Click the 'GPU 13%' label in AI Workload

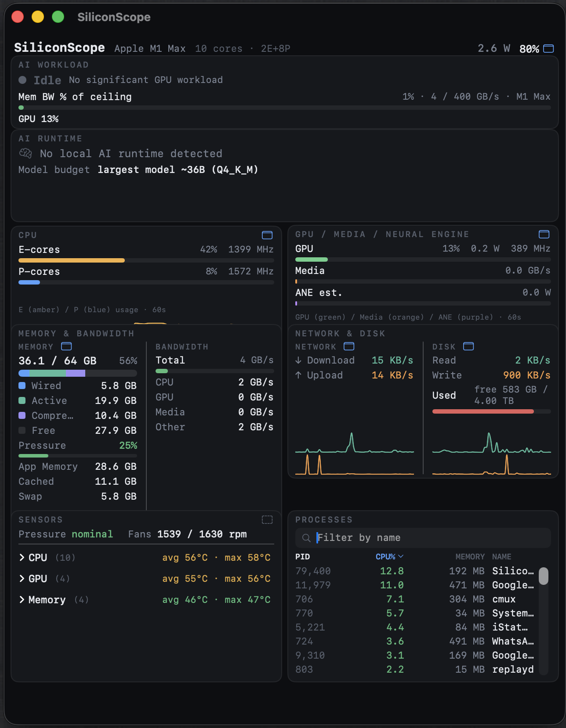click(x=39, y=119)
